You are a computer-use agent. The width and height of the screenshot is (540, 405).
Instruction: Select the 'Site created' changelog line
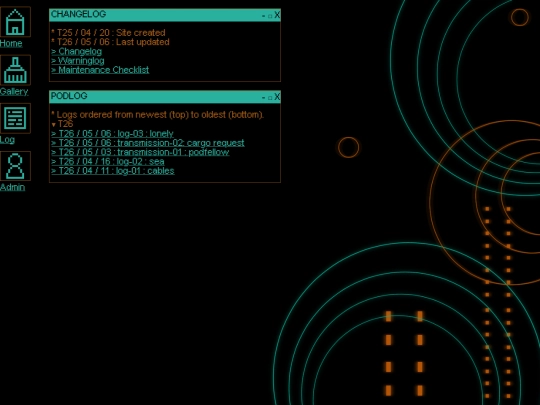(x=108, y=33)
